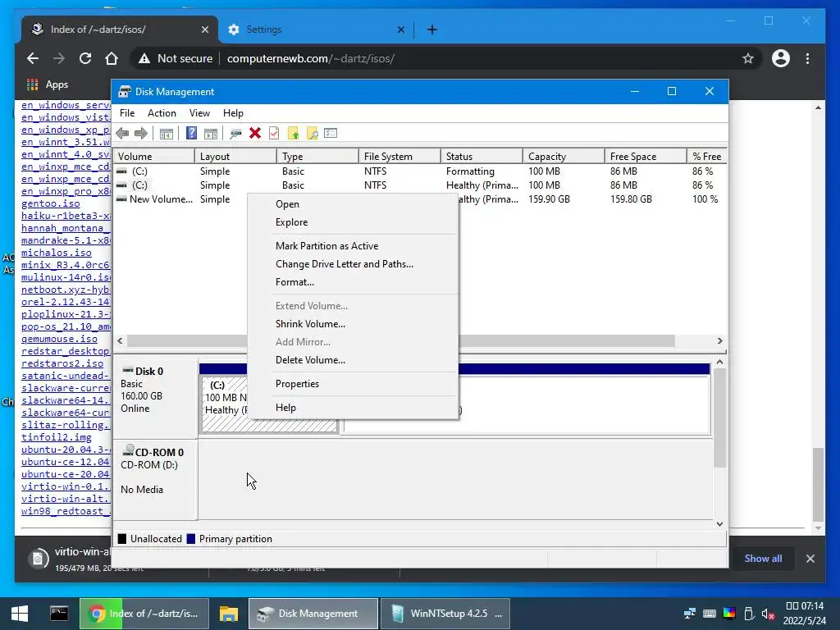840x630 pixels.
Task: Open tinfoil2.img link
Action: 57,438
